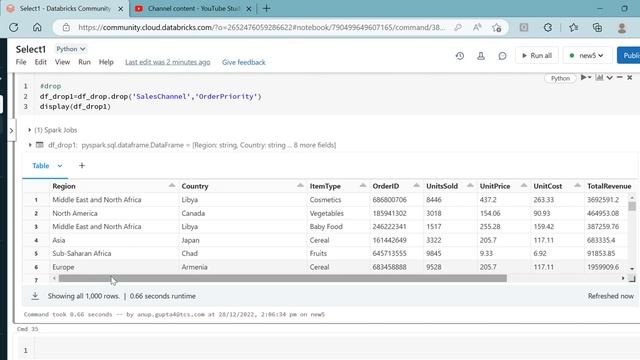Screen dimensions: 640x360
Task: Open the Python language dropdown beside notebook title
Action: tap(71, 49)
